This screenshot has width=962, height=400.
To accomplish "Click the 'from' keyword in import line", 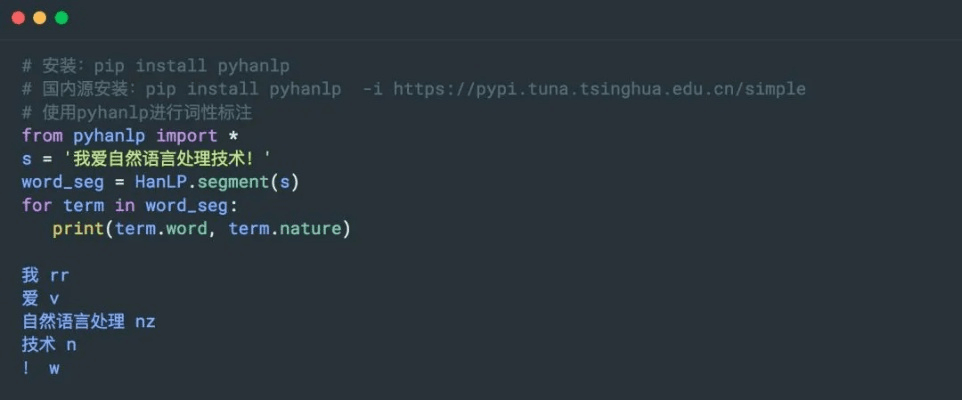I will coord(42,135).
